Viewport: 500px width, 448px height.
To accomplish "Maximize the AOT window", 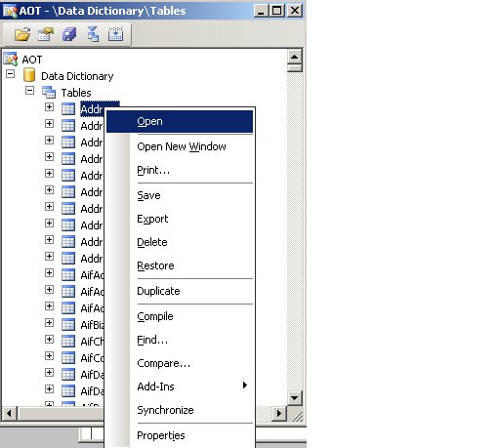I will point(277,11).
